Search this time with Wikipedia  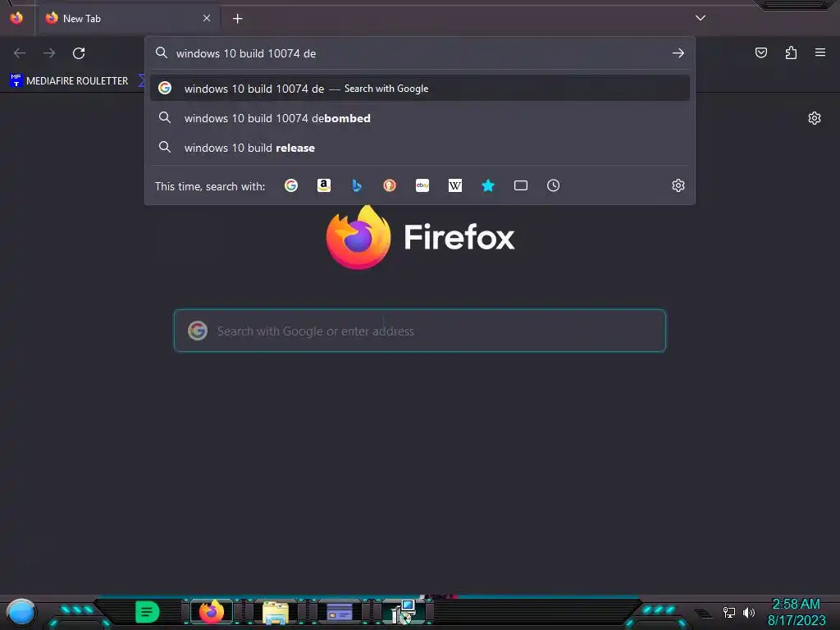tap(454, 185)
